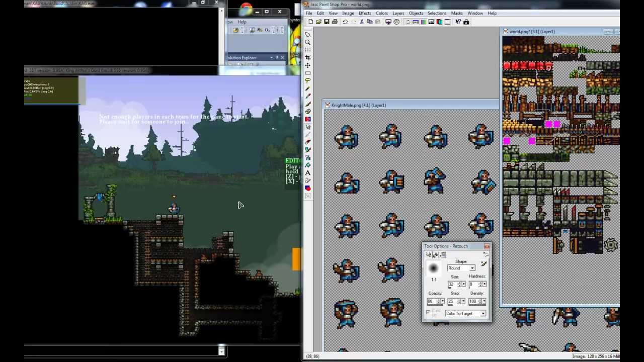Open the Layers menu
This screenshot has height=362, width=644.
(x=398, y=13)
